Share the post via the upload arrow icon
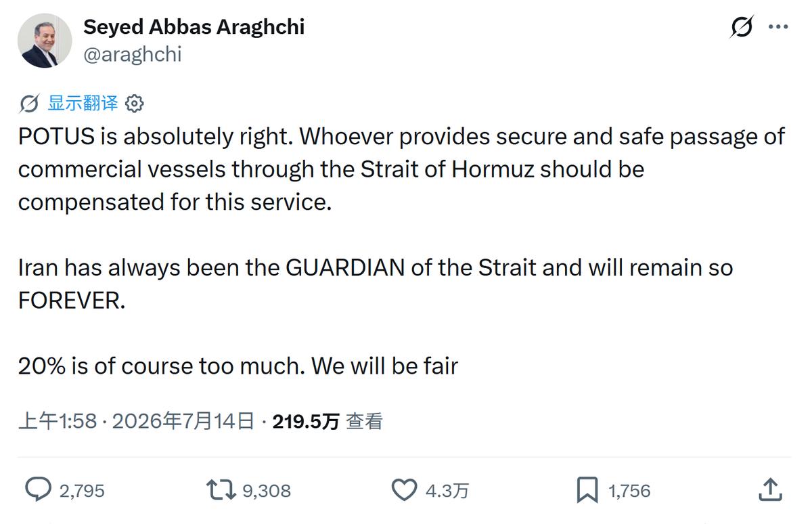Image resolution: width=812 pixels, height=524 pixels. coord(770,489)
